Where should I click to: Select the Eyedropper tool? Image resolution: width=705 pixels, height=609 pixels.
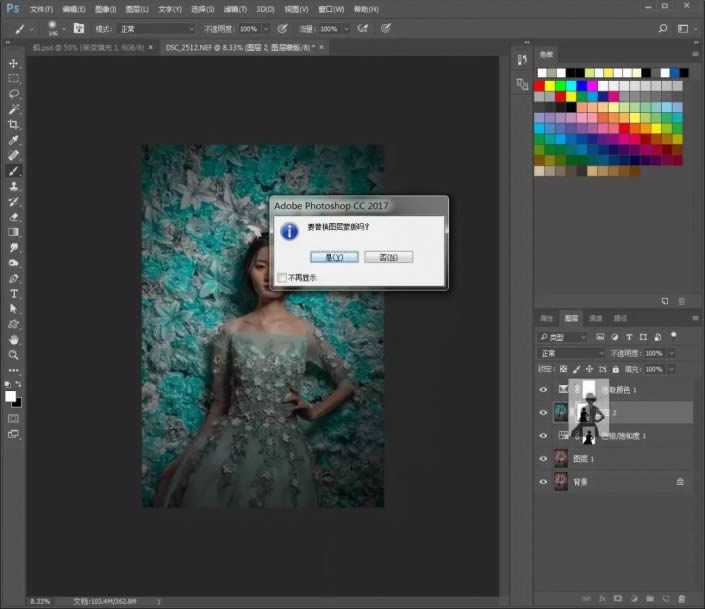click(14, 140)
